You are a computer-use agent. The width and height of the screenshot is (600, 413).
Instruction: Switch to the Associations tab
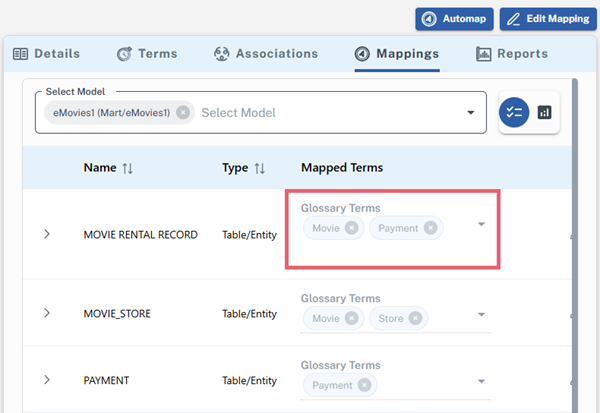point(266,54)
